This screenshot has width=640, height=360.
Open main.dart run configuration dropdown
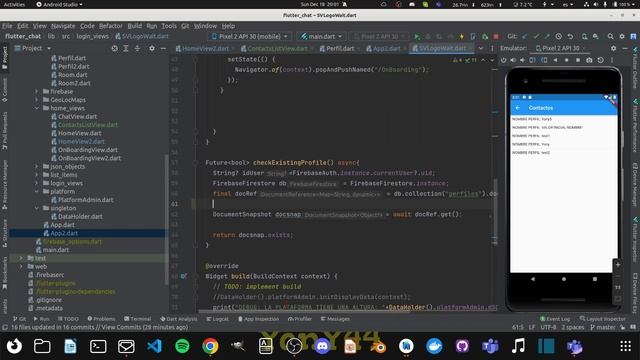[x=321, y=36]
